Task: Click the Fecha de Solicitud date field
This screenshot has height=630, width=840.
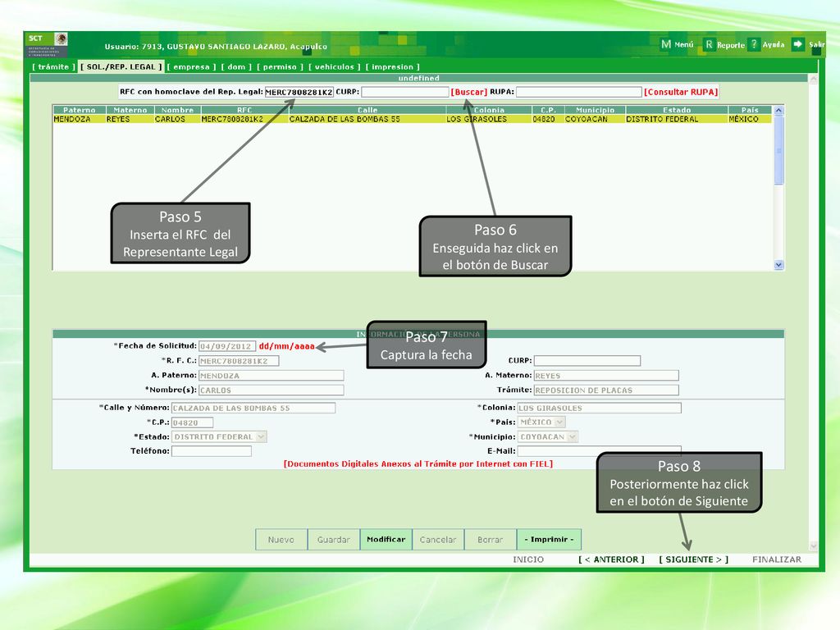Action: click(227, 346)
